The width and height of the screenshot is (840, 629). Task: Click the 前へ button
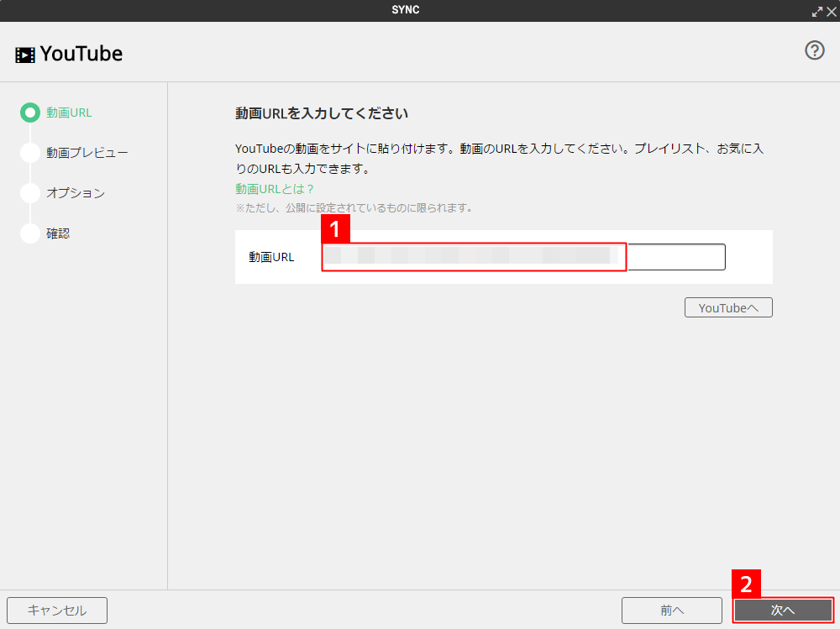tap(672, 611)
